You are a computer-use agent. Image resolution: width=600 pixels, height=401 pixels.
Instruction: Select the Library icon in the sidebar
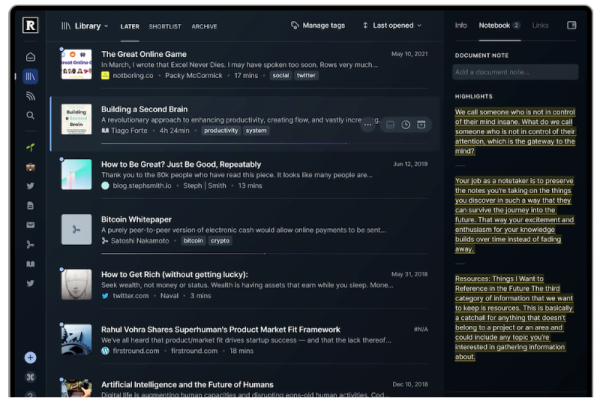coord(30,77)
